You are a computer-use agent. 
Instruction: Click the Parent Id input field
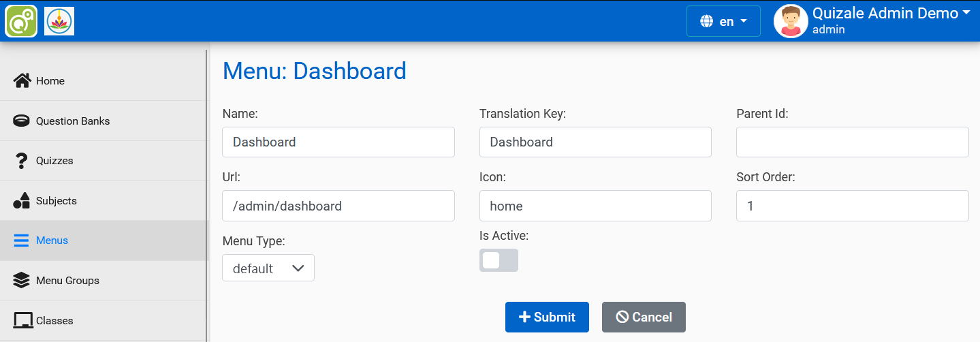852,142
